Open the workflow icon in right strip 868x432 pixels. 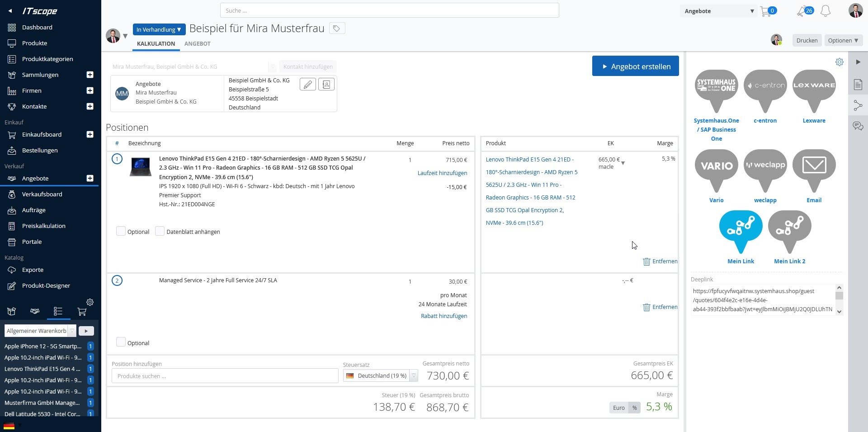[x=858, y=105]
